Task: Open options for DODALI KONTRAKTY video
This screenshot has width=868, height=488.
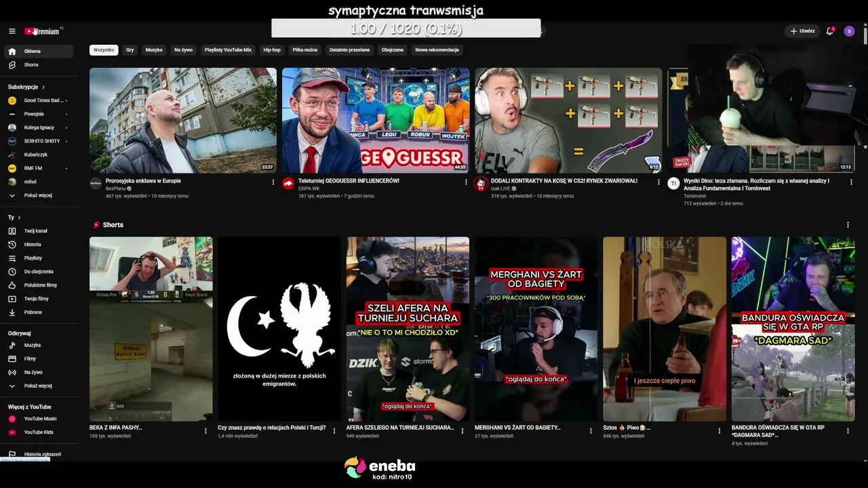Action: [x=658, y=182]
